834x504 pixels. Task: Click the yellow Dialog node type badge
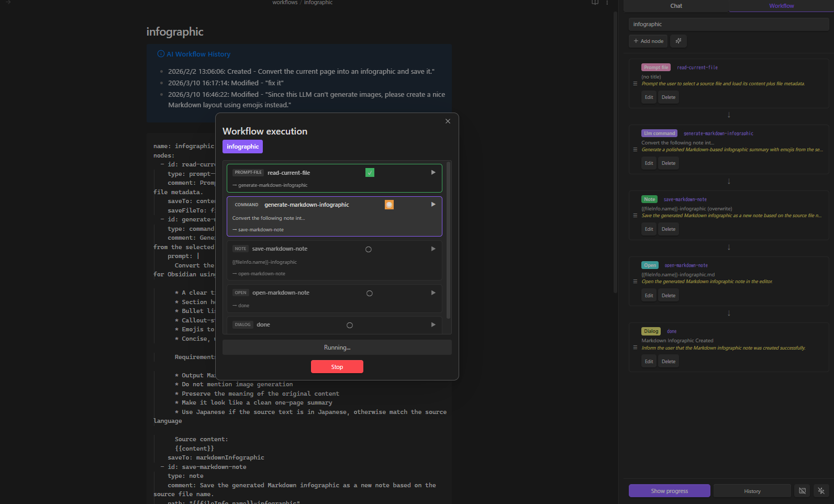[x=651, y=331]
